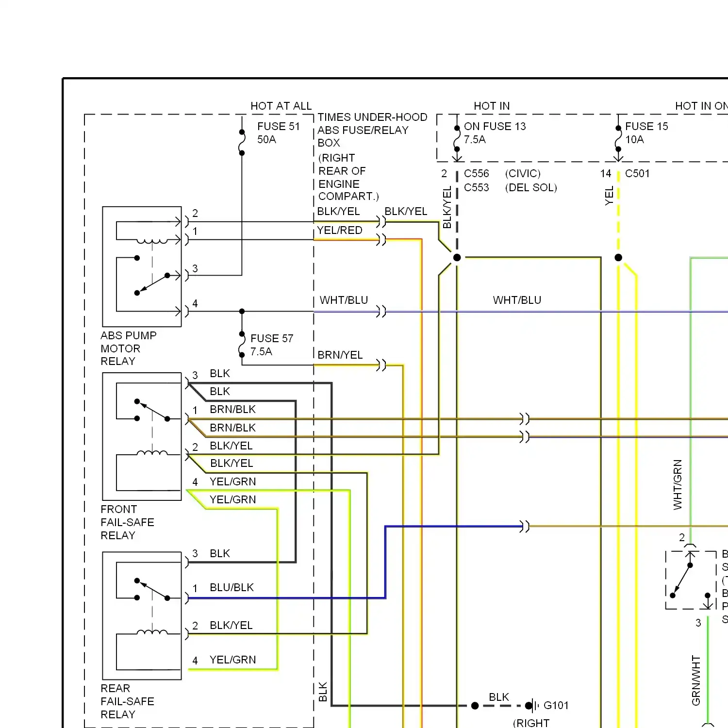This screenshot has height=728, width=728.
Task: Select the "G101" ground label
Action: (x=556, y=705)
